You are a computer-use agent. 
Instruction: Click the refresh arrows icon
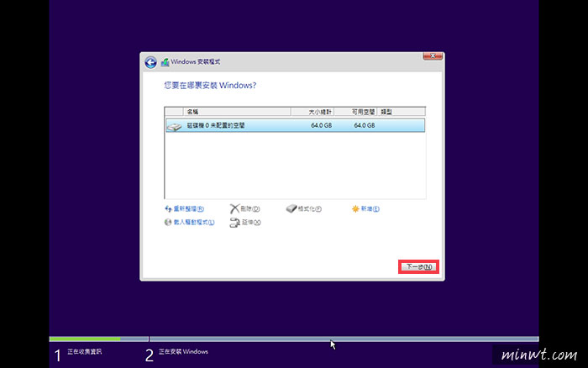click(x=168, y=209)
